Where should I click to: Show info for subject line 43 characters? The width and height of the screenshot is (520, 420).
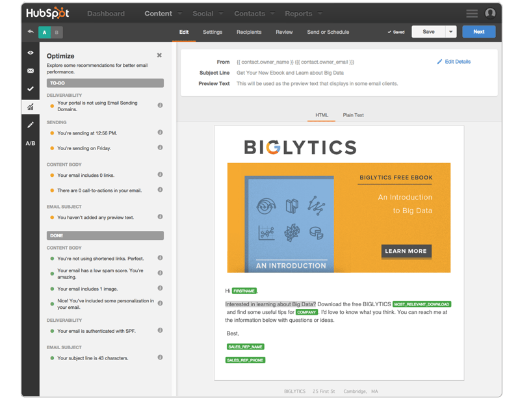(160, 358)
